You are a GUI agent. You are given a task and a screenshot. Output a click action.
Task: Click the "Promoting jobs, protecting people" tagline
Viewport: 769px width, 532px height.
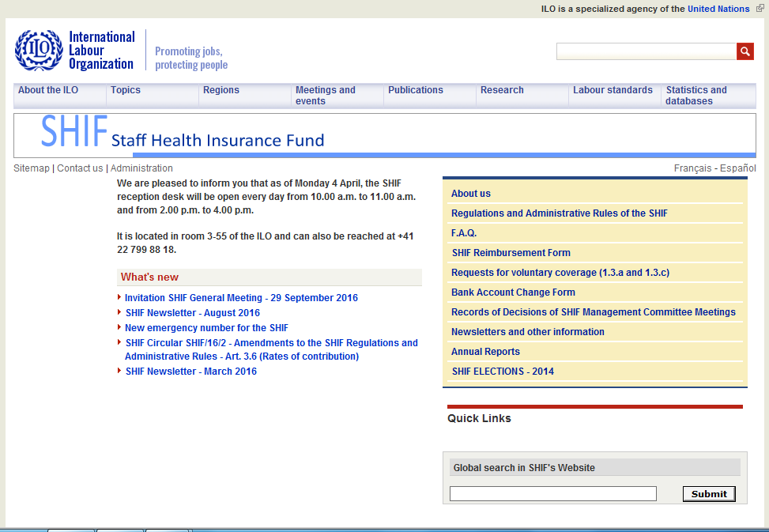coord(191,58)
